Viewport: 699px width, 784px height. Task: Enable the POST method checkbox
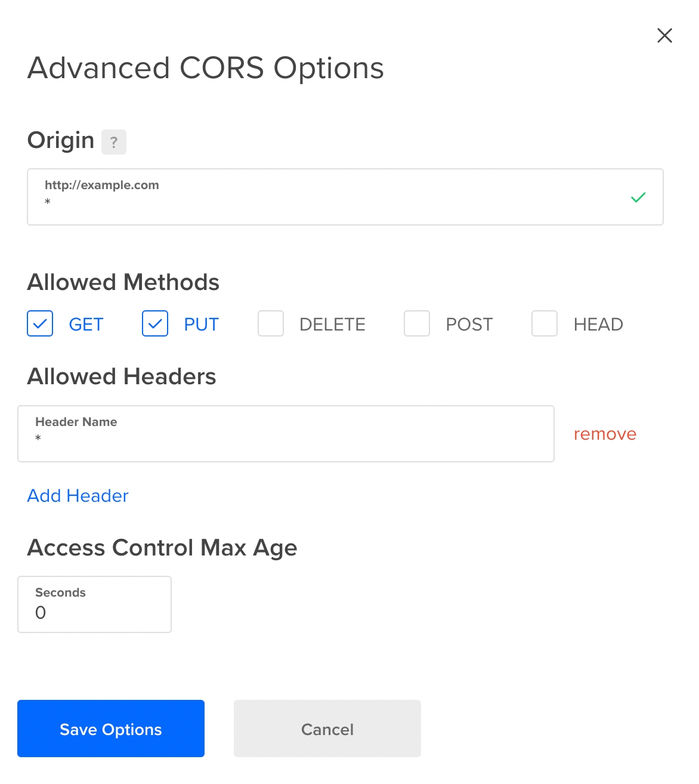coord(417,324)
